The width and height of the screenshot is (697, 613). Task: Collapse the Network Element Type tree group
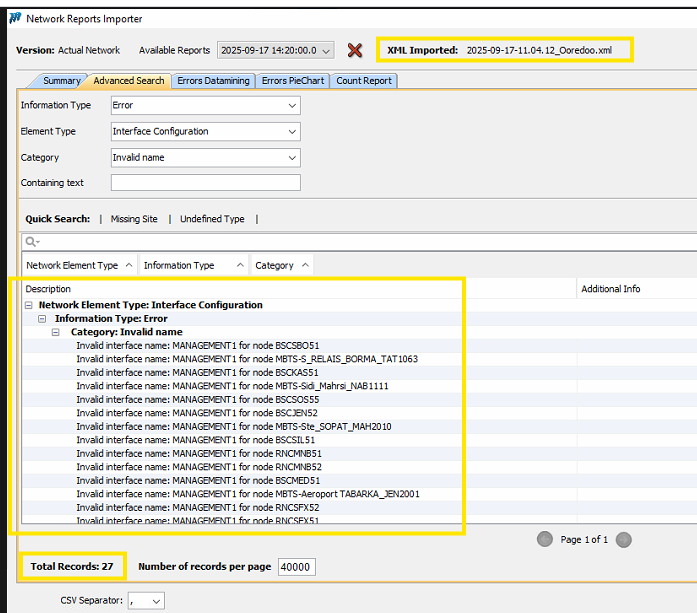[30, 305]
